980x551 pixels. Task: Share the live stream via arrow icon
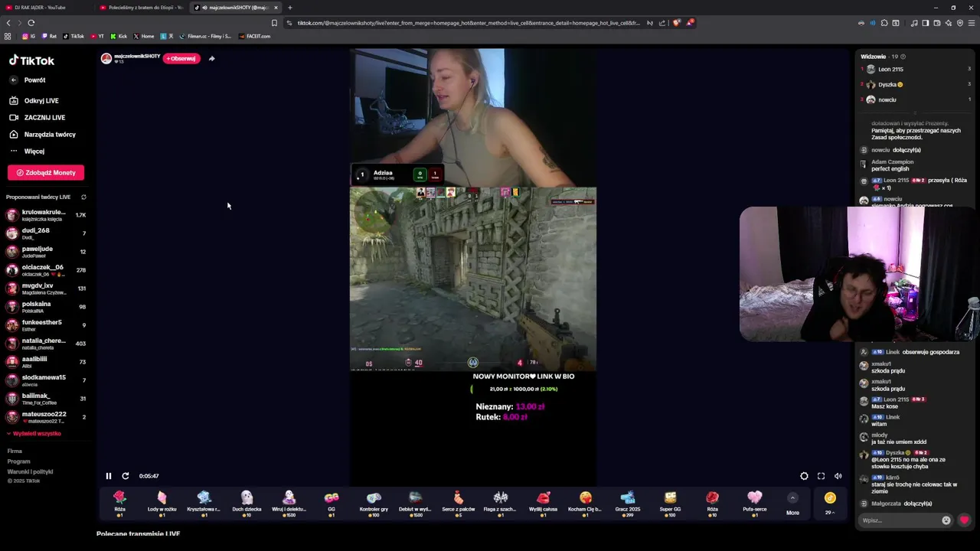click(x=212, y=58)
